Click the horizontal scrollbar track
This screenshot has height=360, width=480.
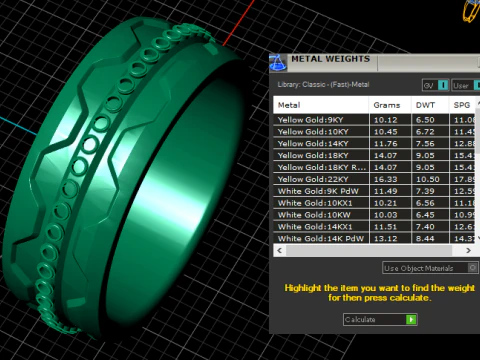click(369, 250)
